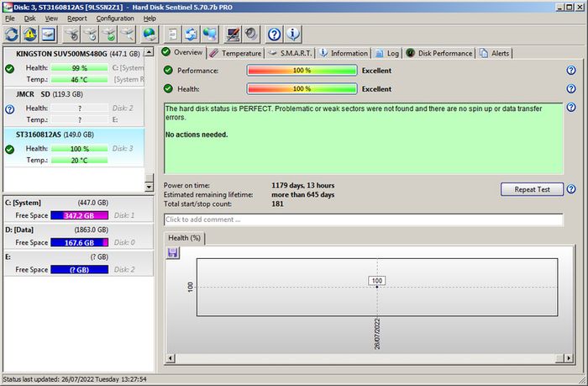Click the save floppy icon above health chart

pos(173,252)
